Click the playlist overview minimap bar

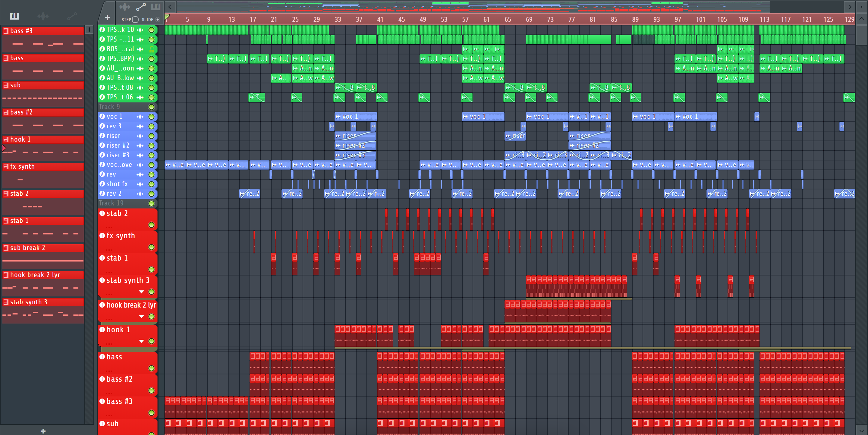coord(473,6)
